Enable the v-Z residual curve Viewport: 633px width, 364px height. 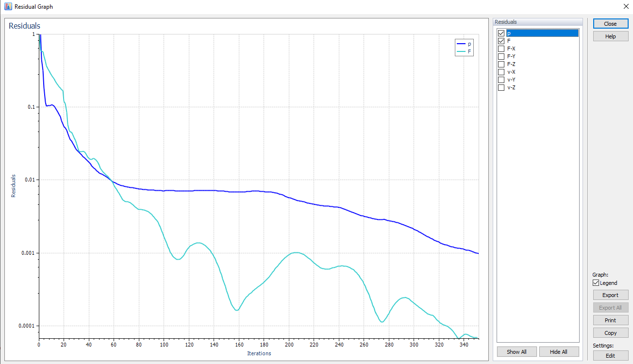pyautogui.click(x=501, y=87)
